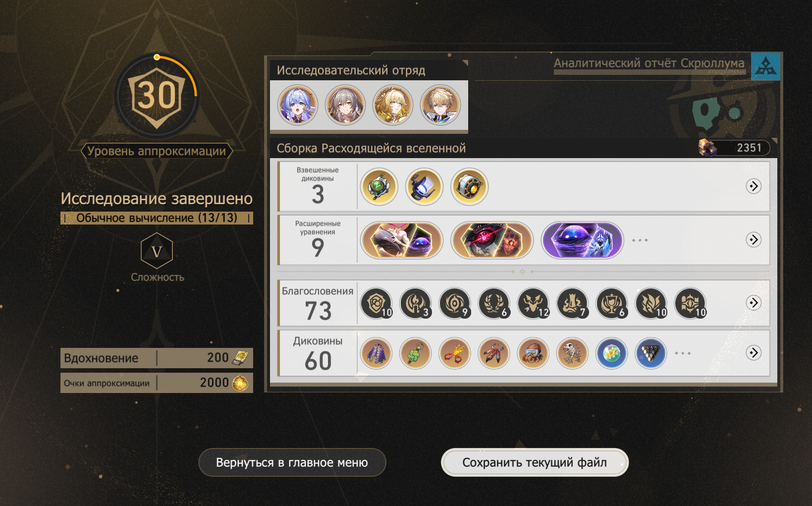Expand the Диковины row arrow
Viewport: 812px width, 506px height.
pyautogui.click(x=754, y=352)
